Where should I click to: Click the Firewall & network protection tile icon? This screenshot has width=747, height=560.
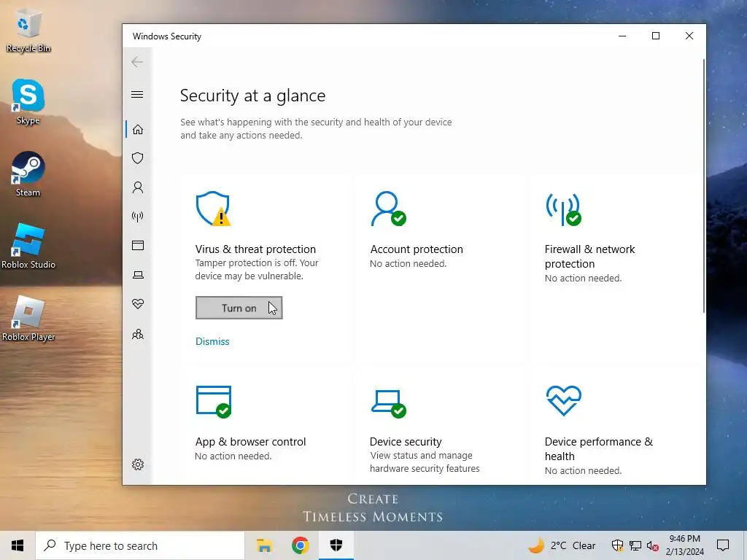click(563, 209)
